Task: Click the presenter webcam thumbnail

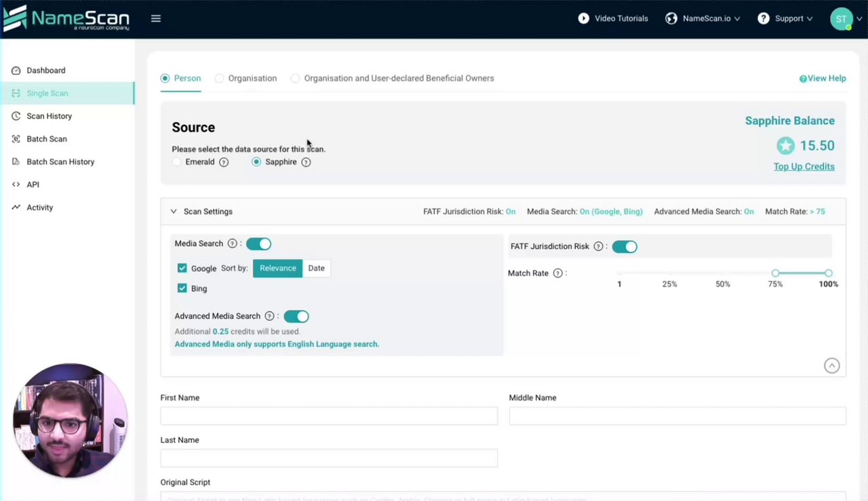Action: click(x=70, y=421)
